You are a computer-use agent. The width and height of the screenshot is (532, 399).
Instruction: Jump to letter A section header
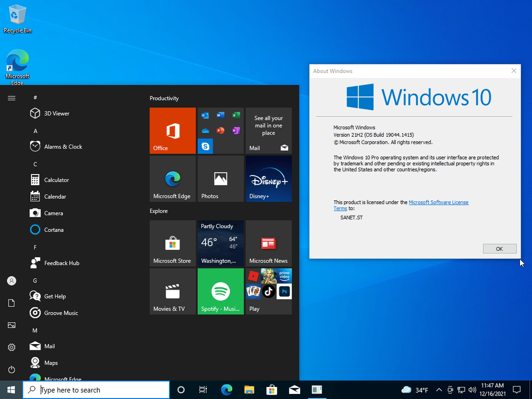(x=35, y=131)
